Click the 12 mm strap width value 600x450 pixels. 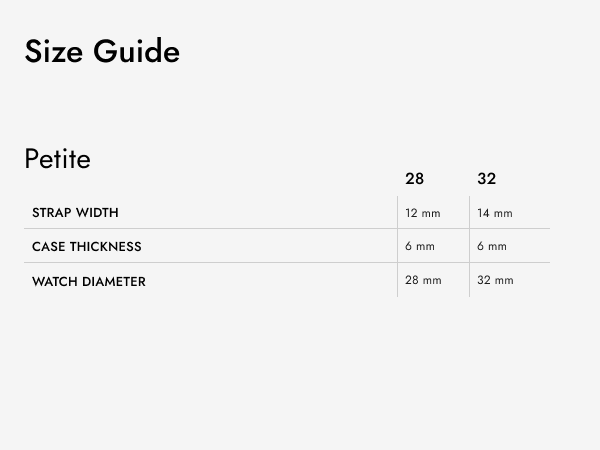pyautogui.click(x=423, y=213)
